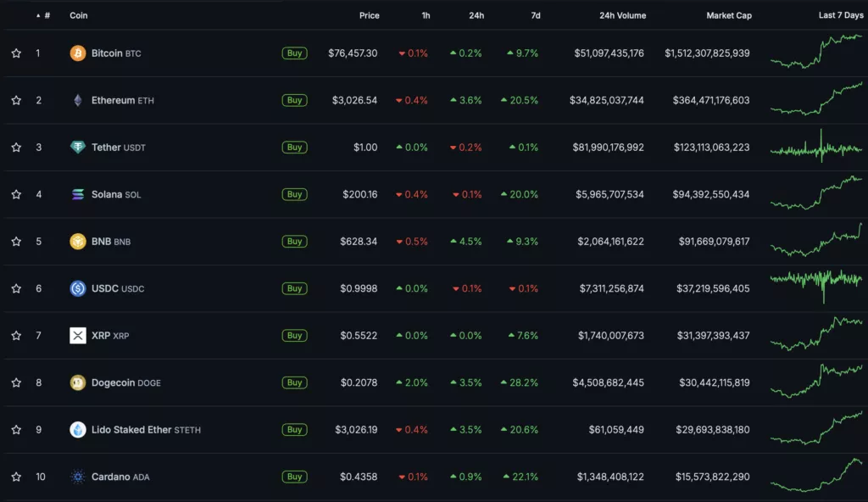Sort by 24h change header

pos(476,15)
